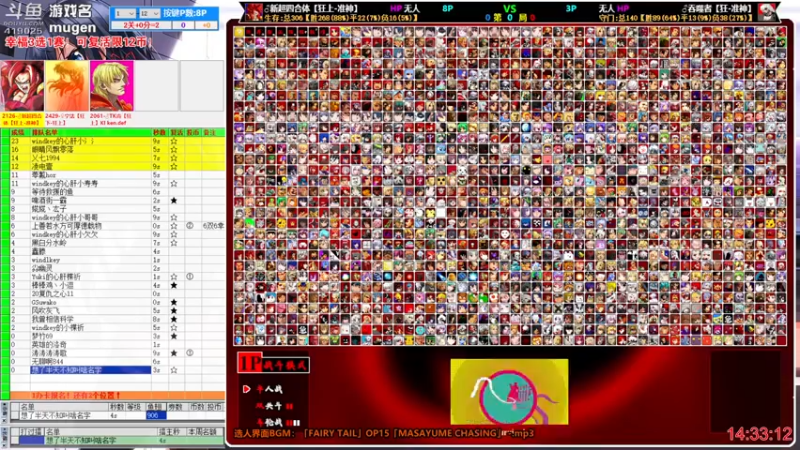Click the '等级' column header
Image resolution: width=800 pixels, height=450 pixels.
pyautogui.click(x=134, y=407)
